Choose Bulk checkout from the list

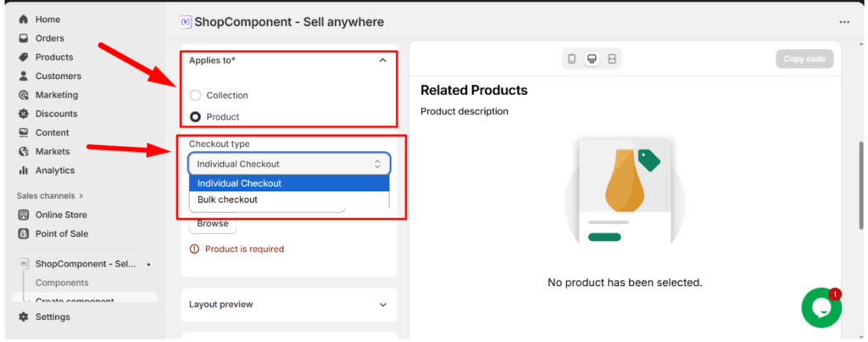coord(227,199)
